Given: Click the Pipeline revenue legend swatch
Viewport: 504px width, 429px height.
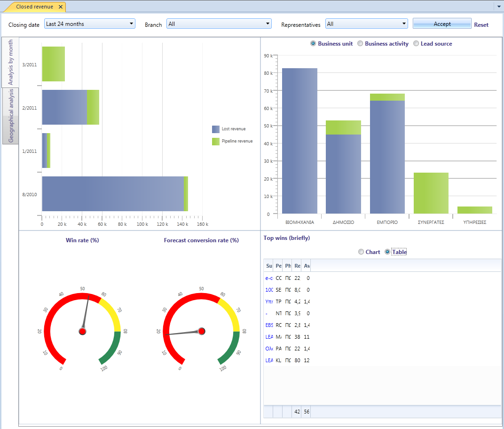Looking at the screenshot, I should (216, 141).
